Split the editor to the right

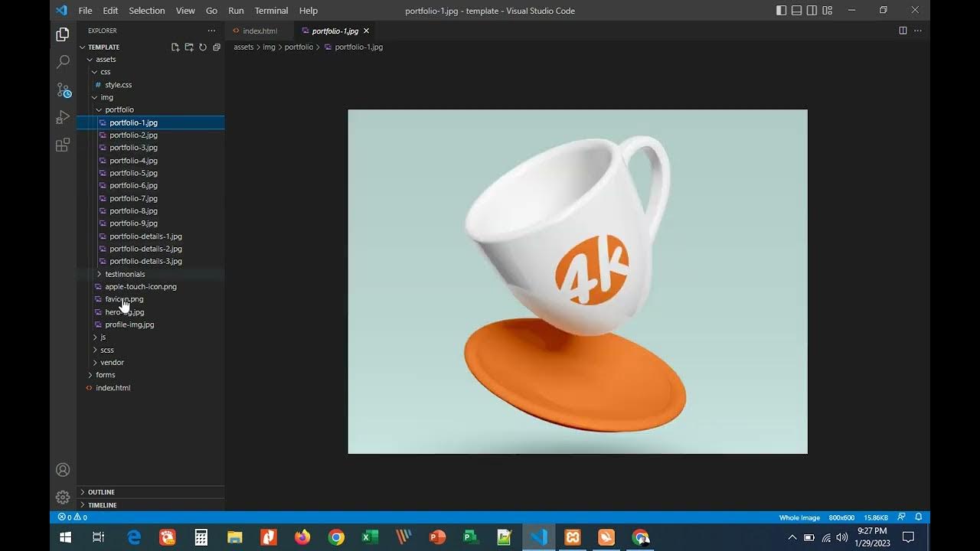click(x=903, y=31)
